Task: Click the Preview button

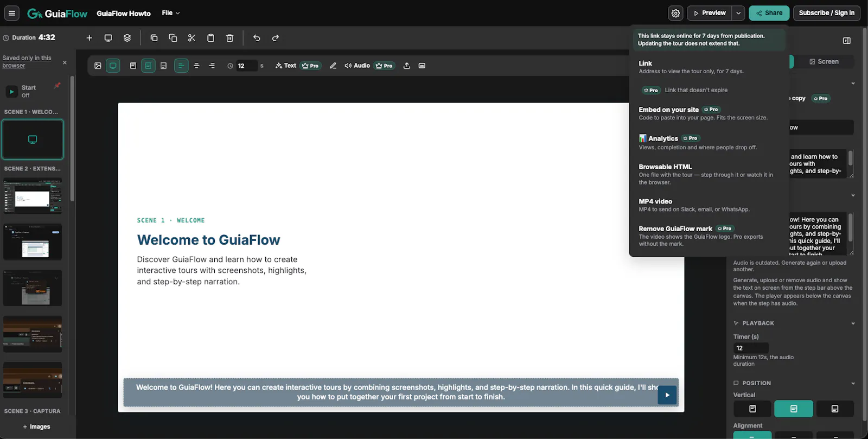Action: coord(710,13)
